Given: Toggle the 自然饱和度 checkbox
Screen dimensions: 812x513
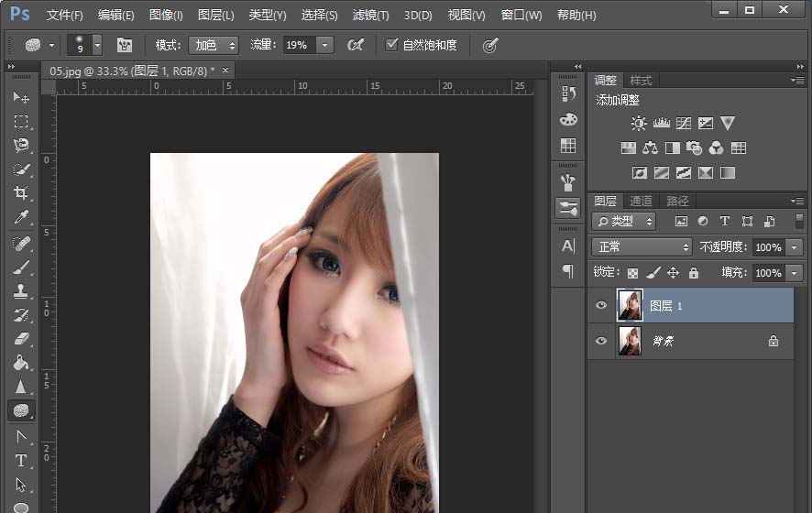Looking at the screenshot, I should pos(392,45).
